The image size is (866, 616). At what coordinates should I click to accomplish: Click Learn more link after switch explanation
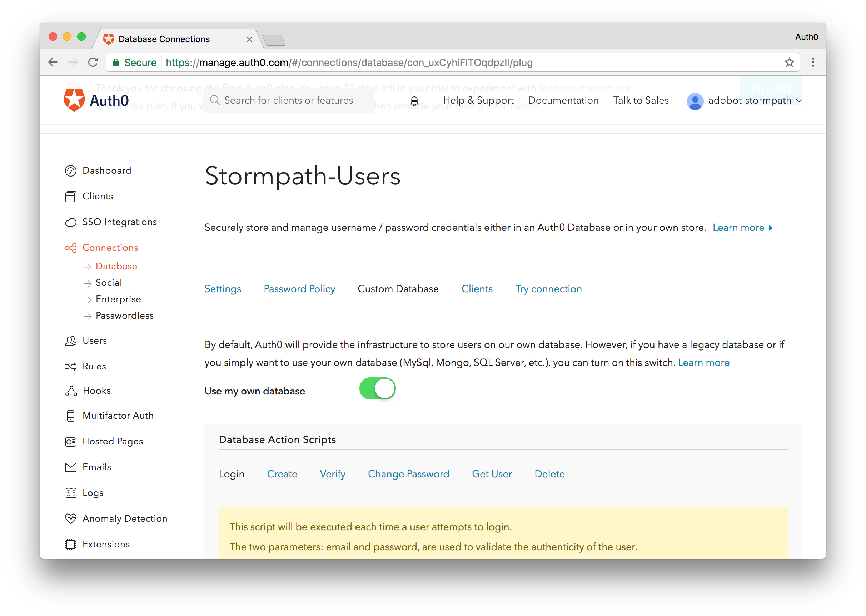[703, 362]
